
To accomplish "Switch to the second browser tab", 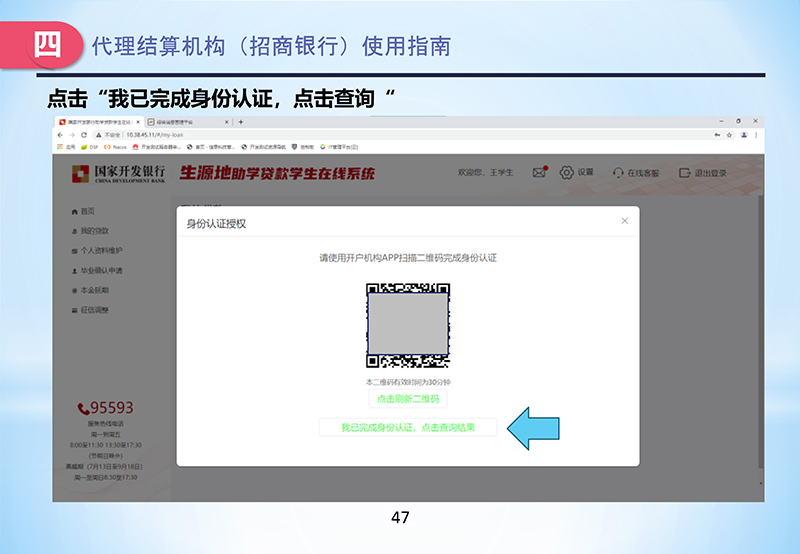I will 188,122.
